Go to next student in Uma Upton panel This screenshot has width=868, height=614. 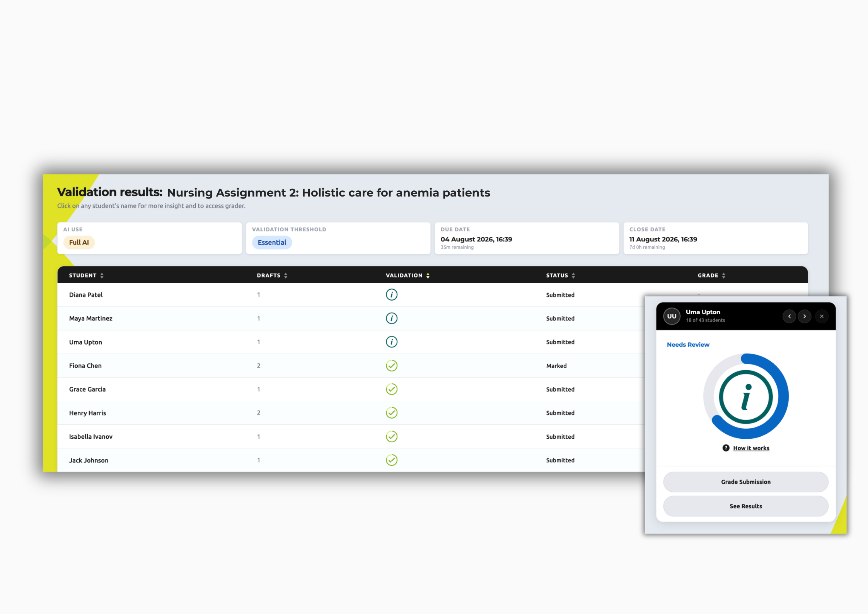805,316
